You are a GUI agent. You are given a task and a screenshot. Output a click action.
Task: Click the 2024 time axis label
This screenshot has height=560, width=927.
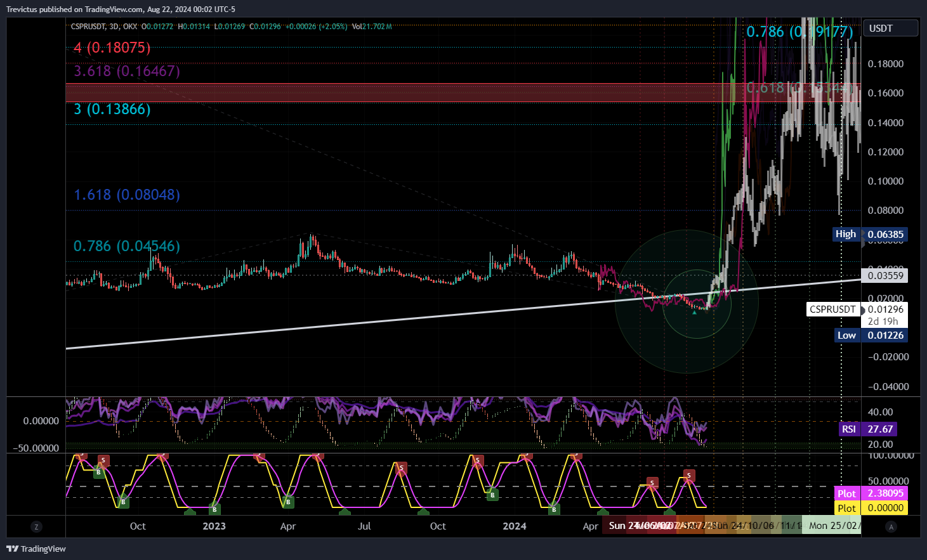coord(514,526)
